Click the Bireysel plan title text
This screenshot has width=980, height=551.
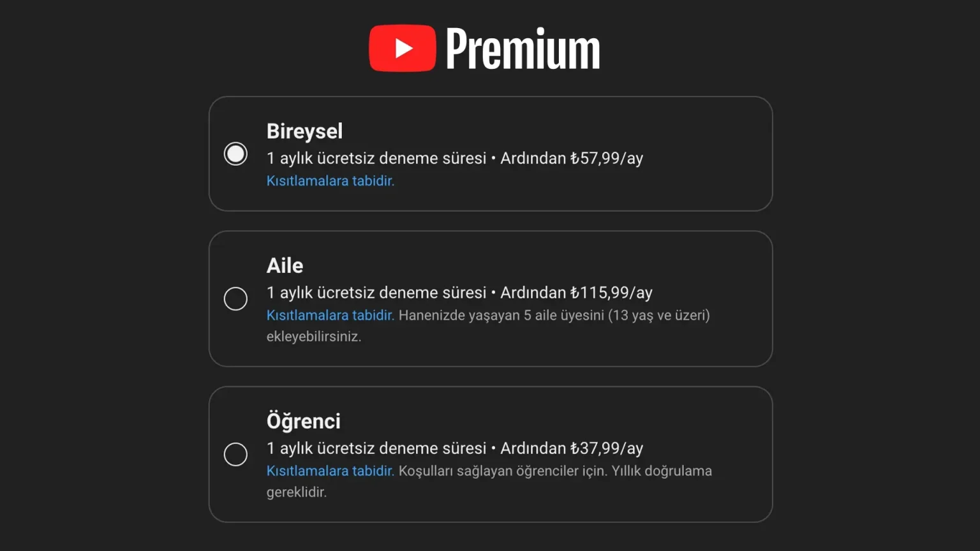point(304,131)
